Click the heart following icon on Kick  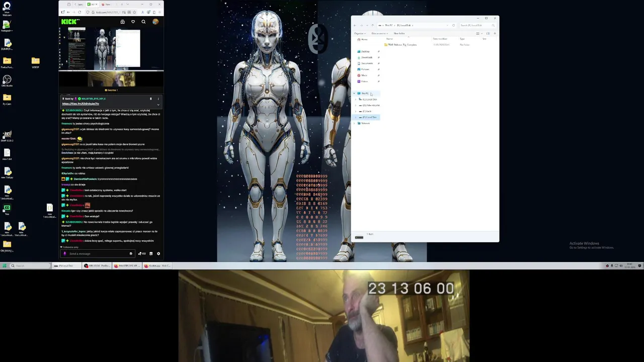coord(133,22)
